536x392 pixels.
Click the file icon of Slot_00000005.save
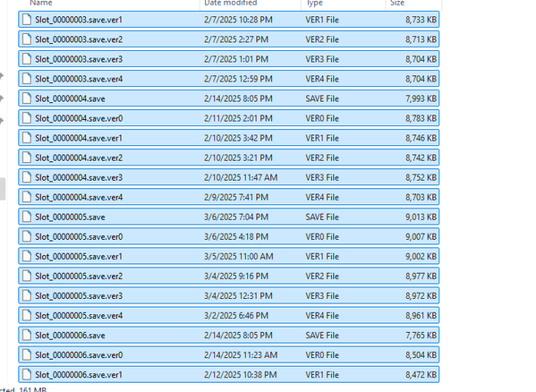point(27,217)
